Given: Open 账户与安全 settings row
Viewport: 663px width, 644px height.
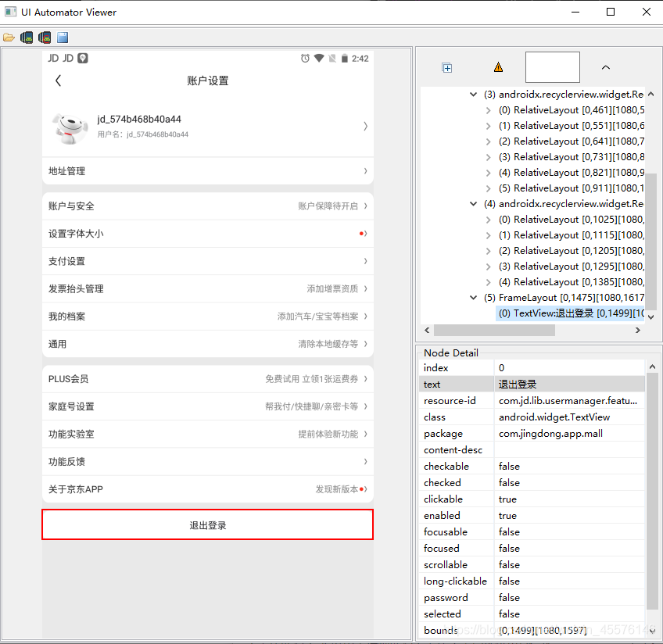Looking at the screenshot, I should (x=208, y=206).
